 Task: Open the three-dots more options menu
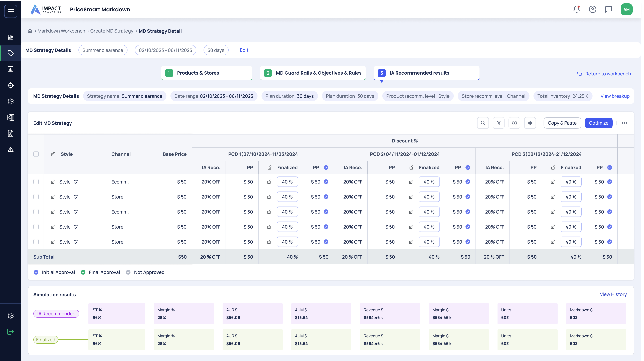[624, 123]
